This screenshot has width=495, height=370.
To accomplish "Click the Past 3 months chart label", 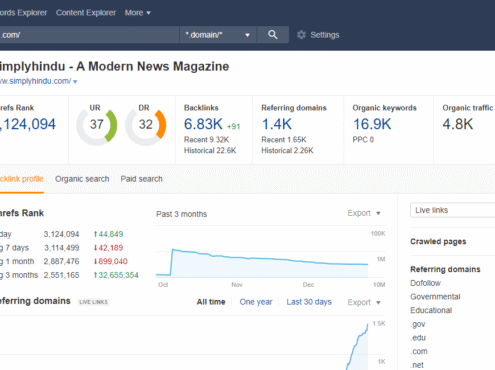I will [x=182, y=214].
